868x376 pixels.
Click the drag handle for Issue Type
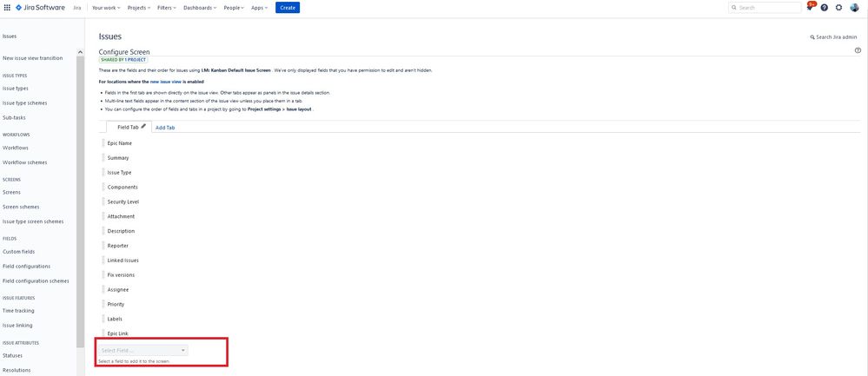103,172
